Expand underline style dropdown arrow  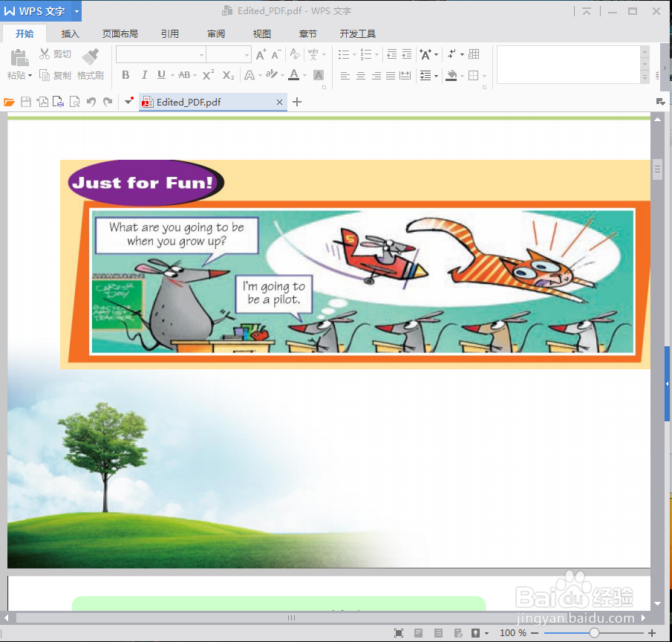172,76
